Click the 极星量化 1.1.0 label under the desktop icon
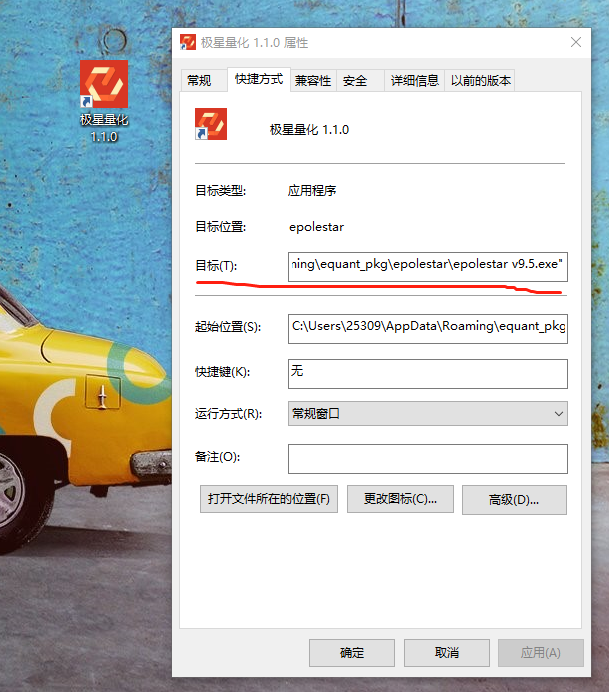609x692 pixels. coord(104,128)
